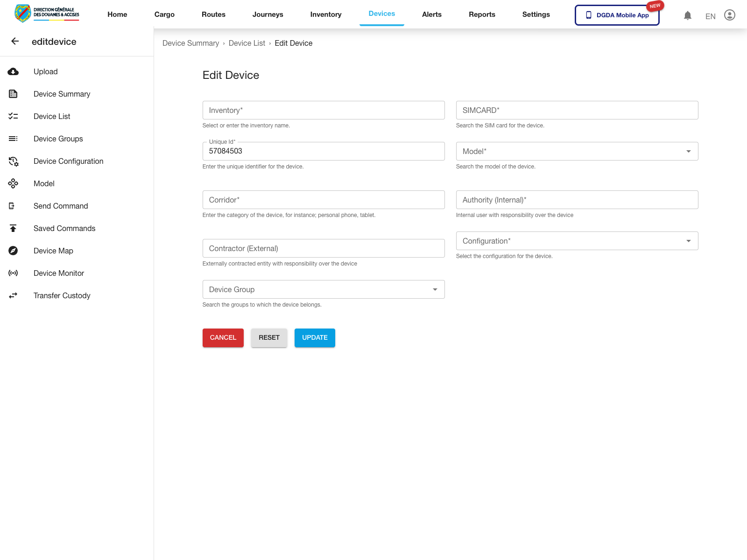The height and width of the screenshot is (560, 747).
Task: Click the UPDATE button
Action: point(314,337)
